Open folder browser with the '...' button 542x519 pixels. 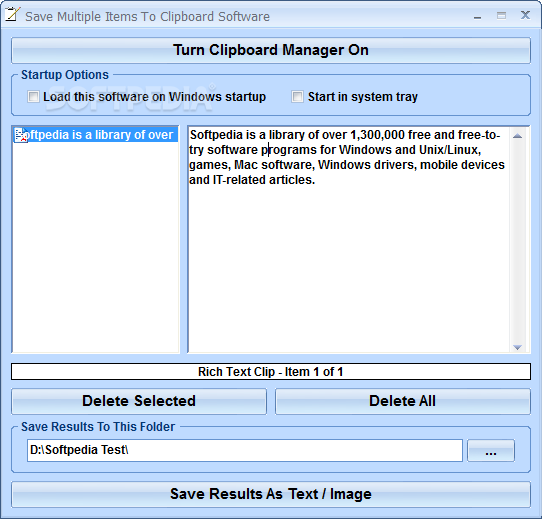491,451
